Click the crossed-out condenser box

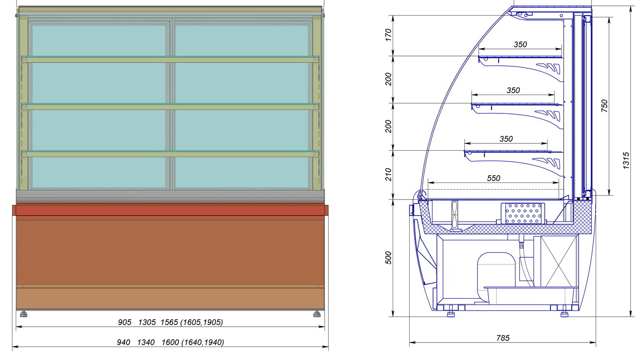coord(559,260)
